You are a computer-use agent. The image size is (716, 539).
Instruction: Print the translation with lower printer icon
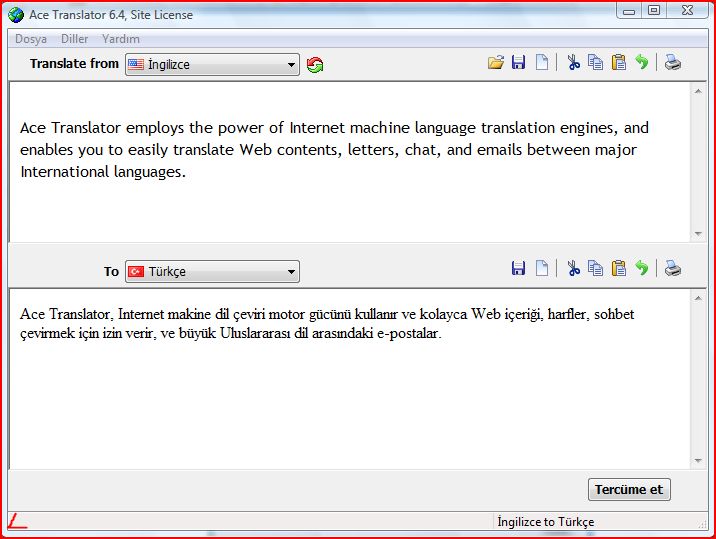673,268
